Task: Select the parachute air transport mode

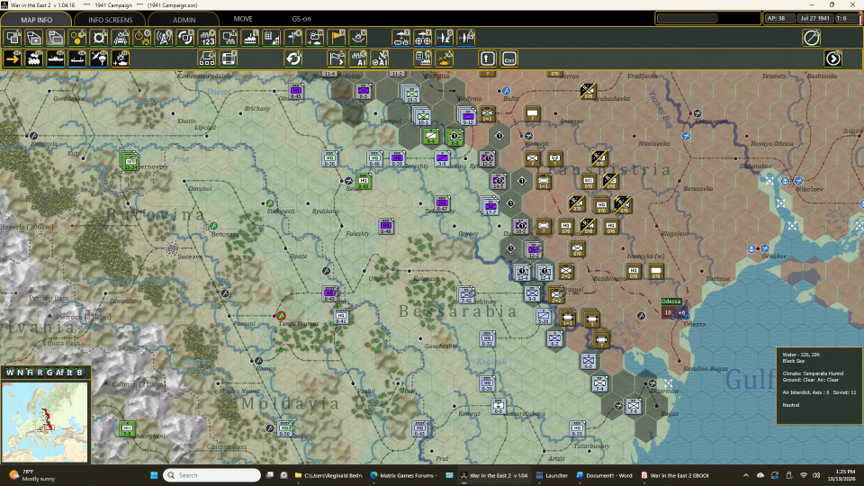Action: pyautogui.click(x=99, y=58)
